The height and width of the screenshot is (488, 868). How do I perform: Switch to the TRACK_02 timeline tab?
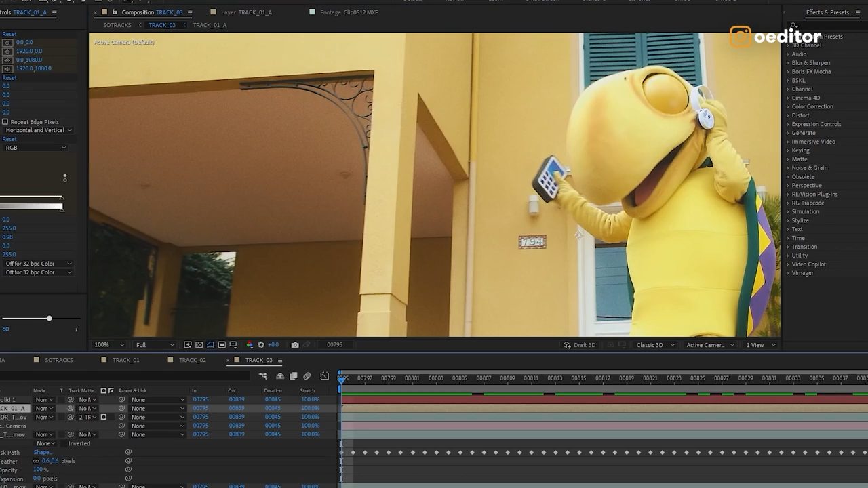pyautogui.click(x=192, y=360)
